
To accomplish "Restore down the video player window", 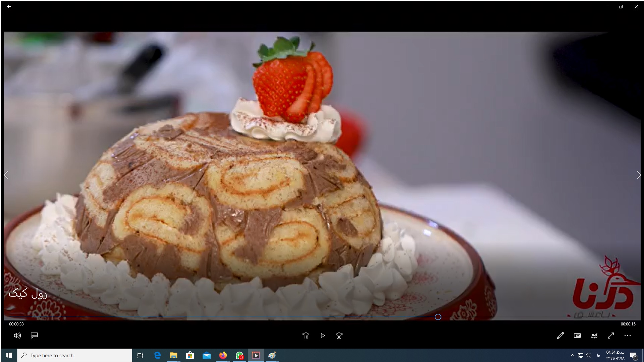I will [621, 7].
